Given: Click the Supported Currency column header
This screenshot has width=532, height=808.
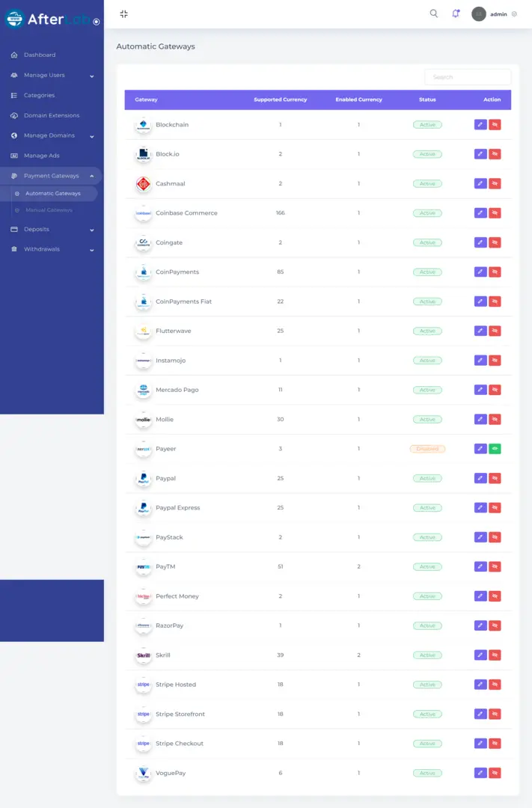Looking at the screenshot, I should (x=281, y=100).
